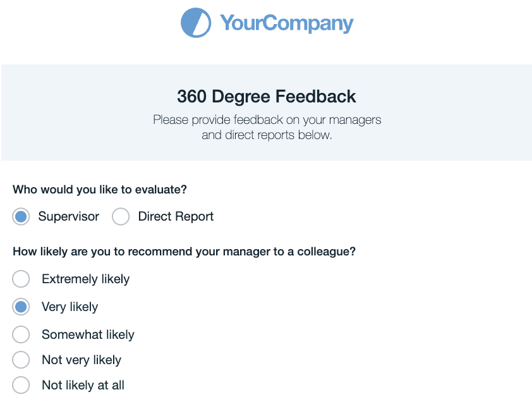
Task: Click the 'Not likely at all' label text
Action: (83, 385)
